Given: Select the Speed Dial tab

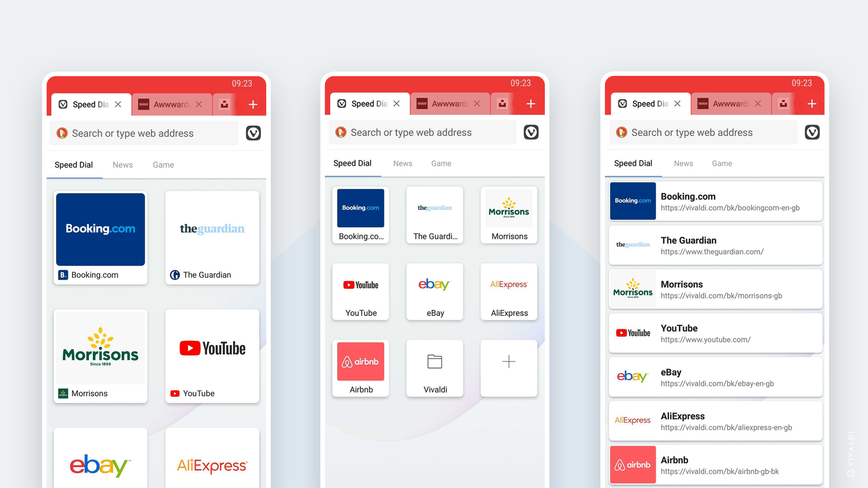Looking at the screenshot, I should 73,165.
